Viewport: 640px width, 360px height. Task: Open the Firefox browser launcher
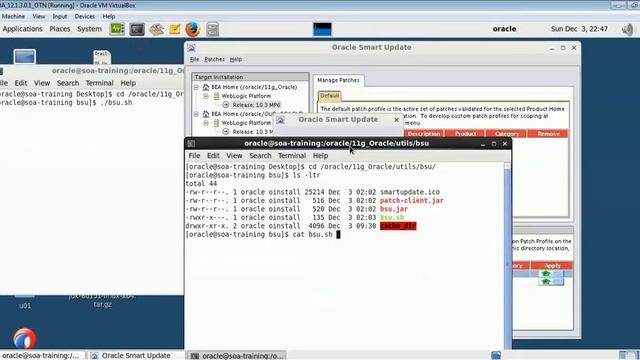[x=193, y=29]
